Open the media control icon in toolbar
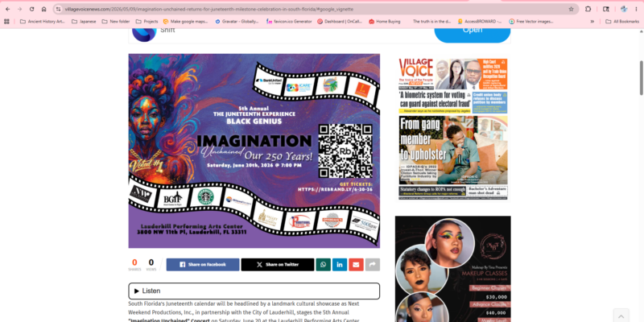644x322 pixels. click(x=606, y=9)
